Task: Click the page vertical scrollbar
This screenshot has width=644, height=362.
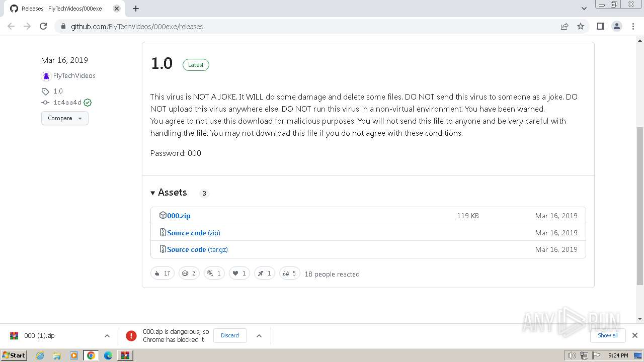Action: 640,206
